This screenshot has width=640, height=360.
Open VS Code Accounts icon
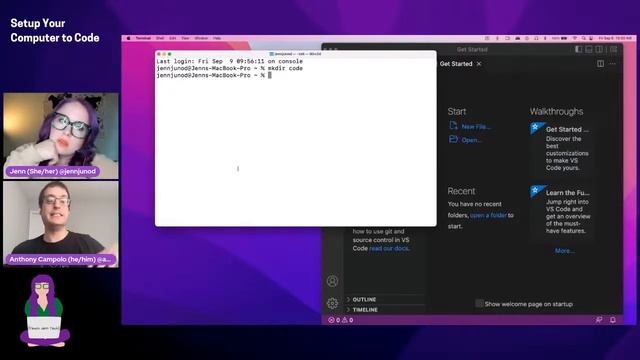click(x=332, y=281)
